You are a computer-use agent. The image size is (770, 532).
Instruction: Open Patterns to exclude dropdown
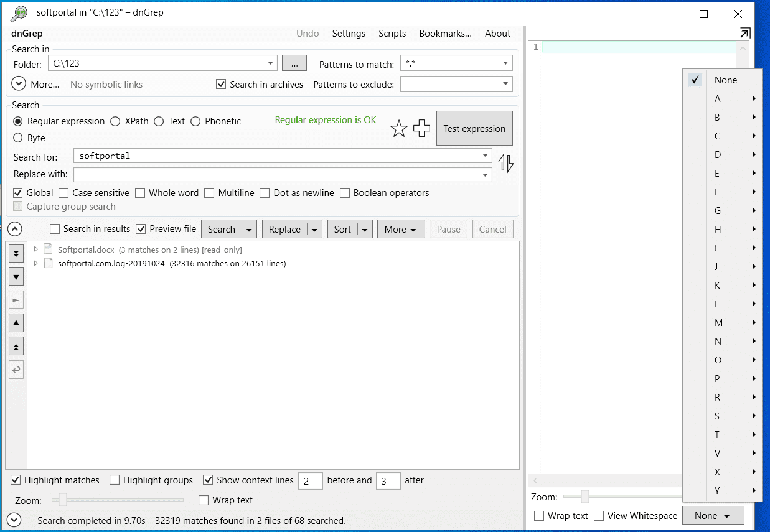coord(505,83)
